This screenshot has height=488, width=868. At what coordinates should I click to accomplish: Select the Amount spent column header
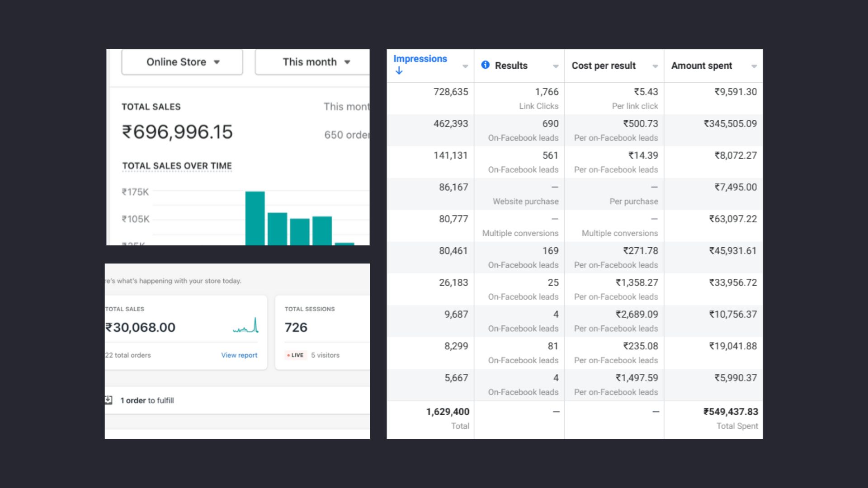(x=701, y=66)
